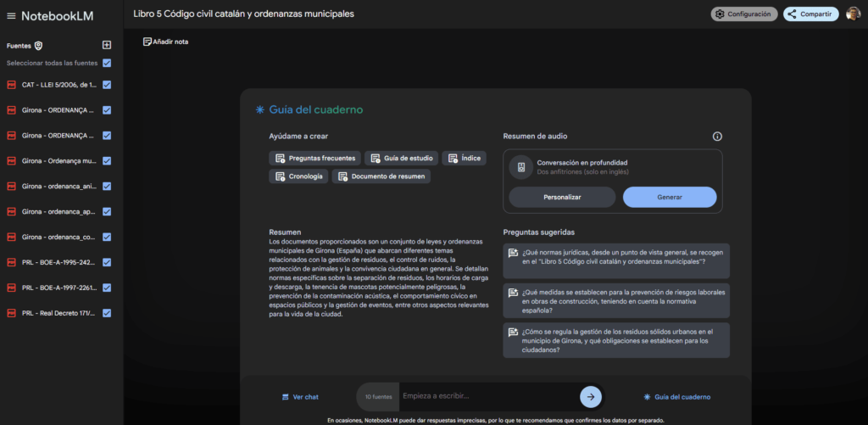
Task: Uncheck the Girona - Ordenança mu... source
Action: click(107, 160)
